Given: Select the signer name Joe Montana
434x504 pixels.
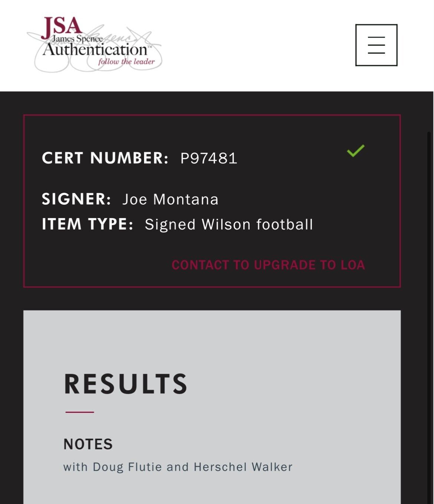Looking at the screenshot, I should (x=171, y=200).
